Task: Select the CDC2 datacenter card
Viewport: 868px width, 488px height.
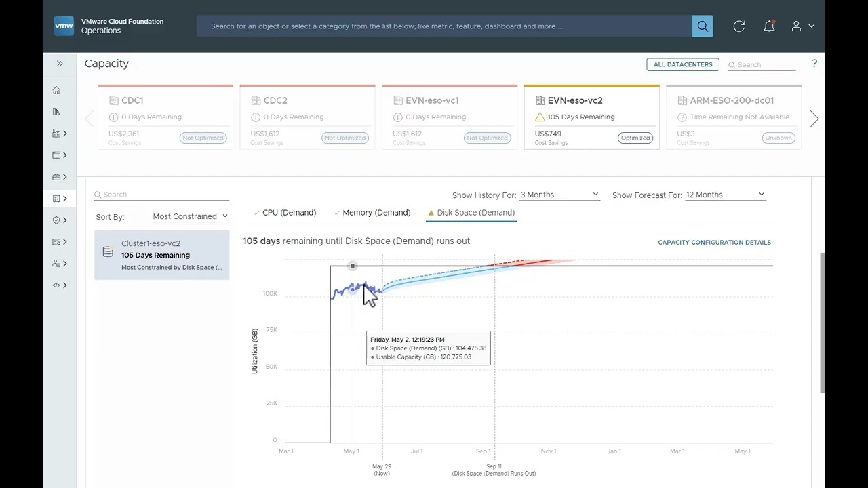Action: [x=307, y=117]
